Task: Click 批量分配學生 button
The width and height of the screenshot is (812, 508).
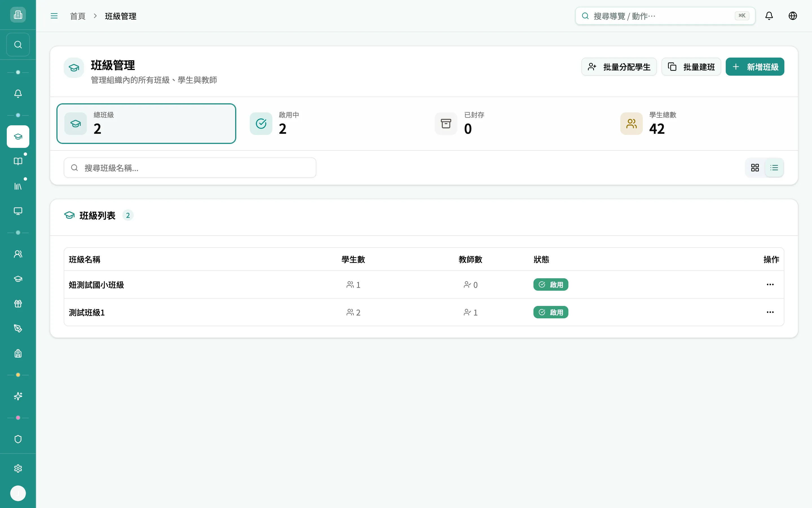Action: point(619,67)
